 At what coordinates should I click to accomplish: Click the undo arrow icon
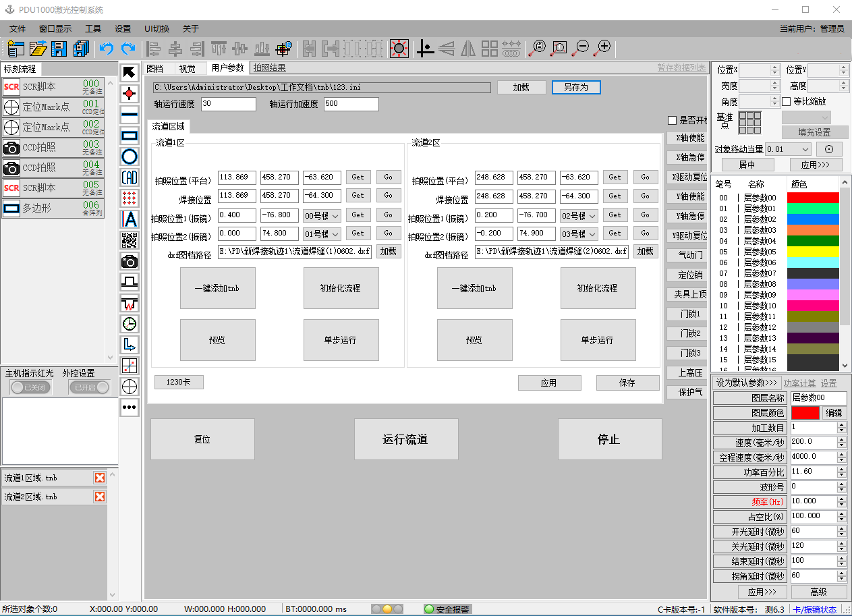(x=106, y=49)
